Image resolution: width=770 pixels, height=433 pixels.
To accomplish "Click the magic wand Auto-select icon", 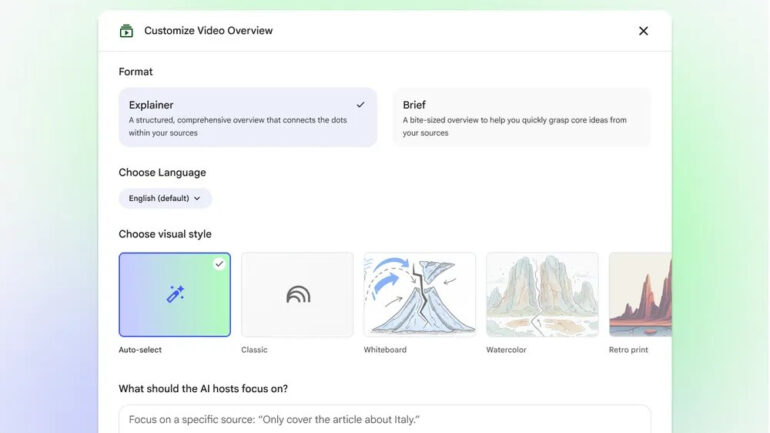I will click(175, 294).
